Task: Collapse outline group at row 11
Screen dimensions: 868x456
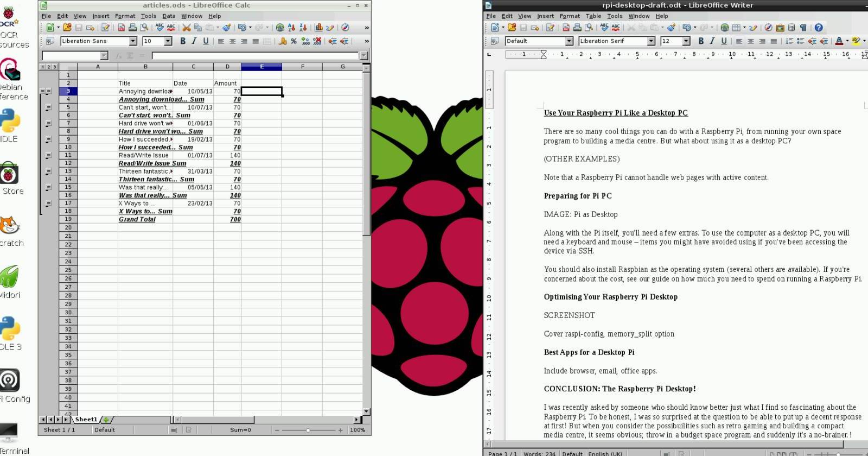Action: (x=48, y=155)
